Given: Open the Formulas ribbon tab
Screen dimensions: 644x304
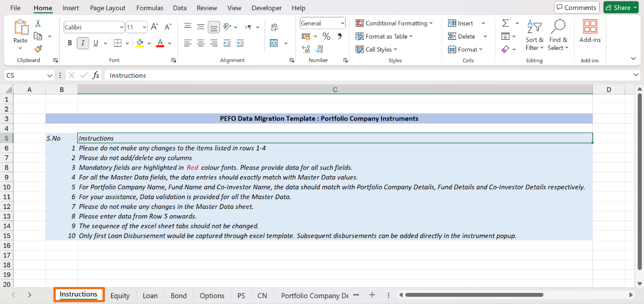Looking at the screenshot, I should pyautogui.click(x=150, y=8).
